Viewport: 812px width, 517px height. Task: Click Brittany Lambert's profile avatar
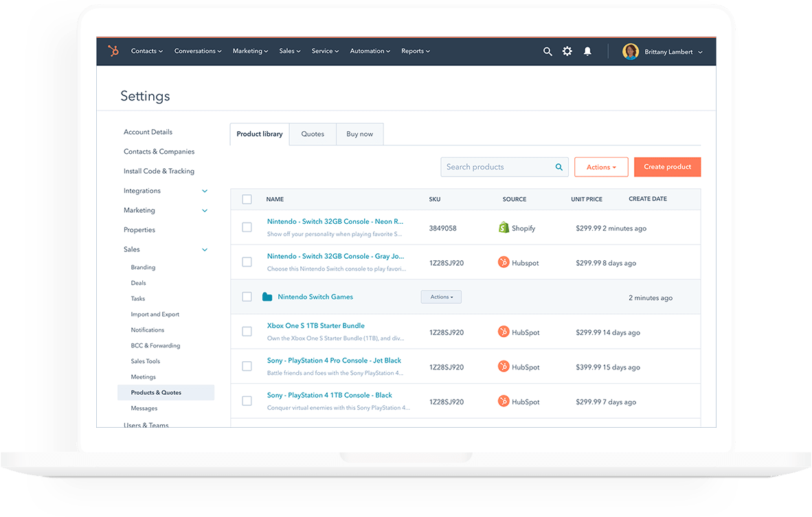tap(630, 51)
